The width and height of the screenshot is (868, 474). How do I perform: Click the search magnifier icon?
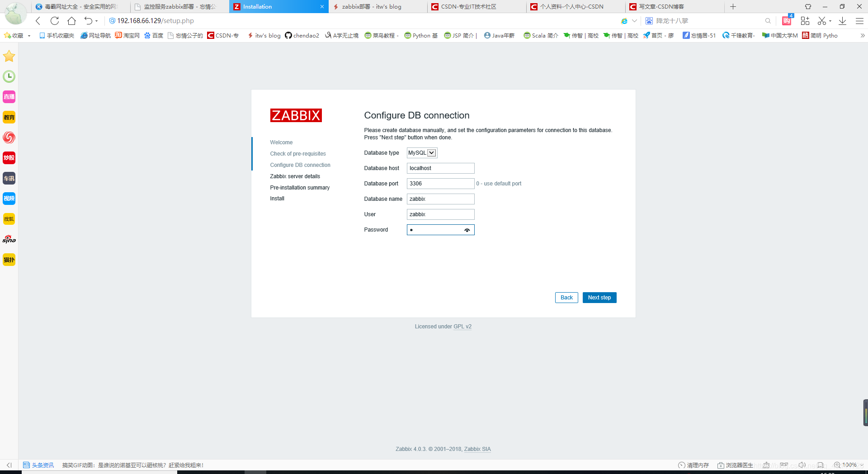coord(768,21)
